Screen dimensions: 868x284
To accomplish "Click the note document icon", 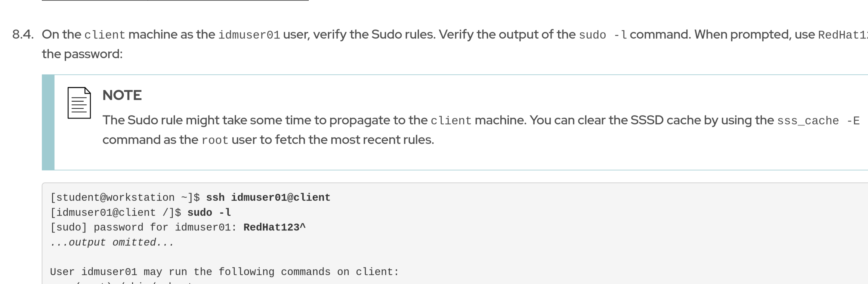I will click(79, 103).
